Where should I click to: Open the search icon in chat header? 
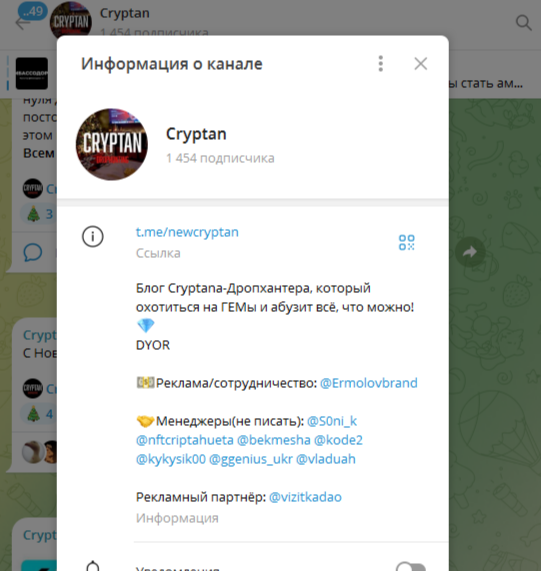coord(523,23)
